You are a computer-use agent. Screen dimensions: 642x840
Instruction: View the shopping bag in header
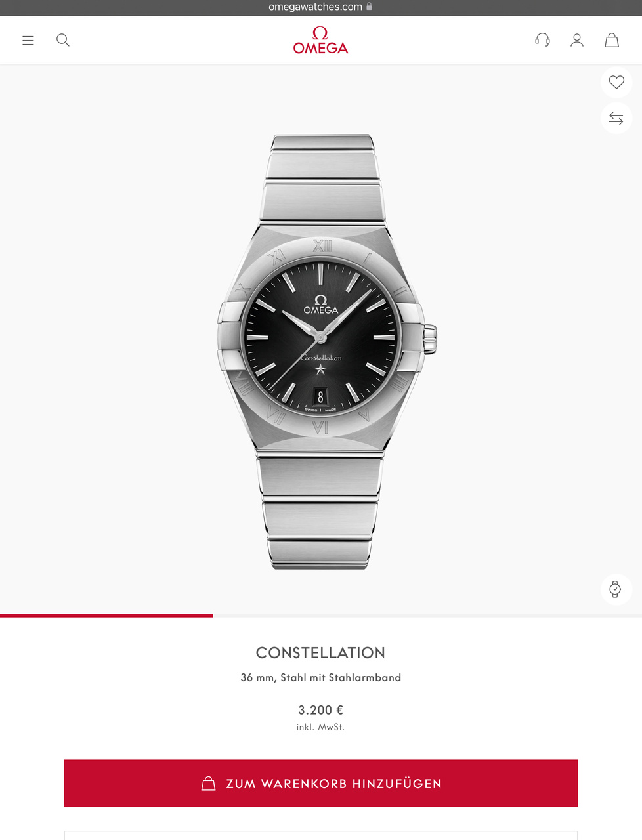click(x=612, y=41)
